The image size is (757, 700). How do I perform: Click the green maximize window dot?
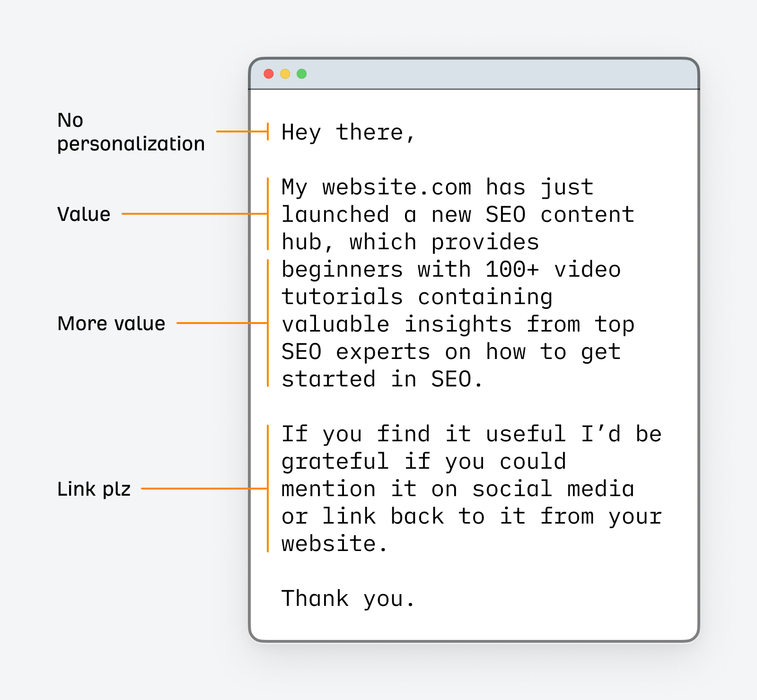[302, 74]
